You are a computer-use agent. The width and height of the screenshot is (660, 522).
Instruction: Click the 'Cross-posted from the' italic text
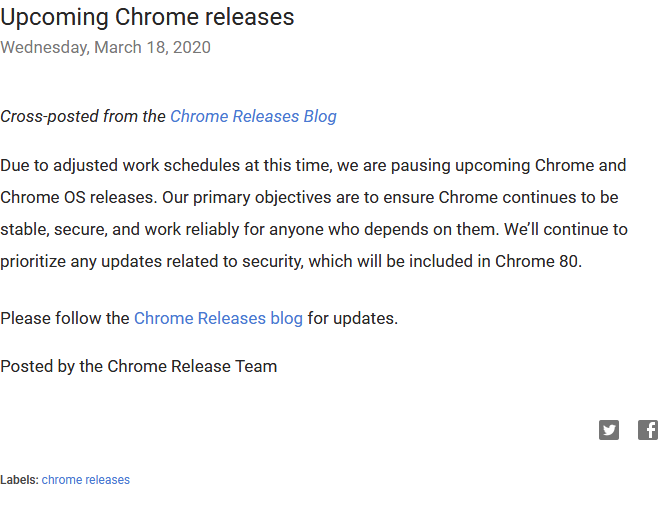coord(83,116)
